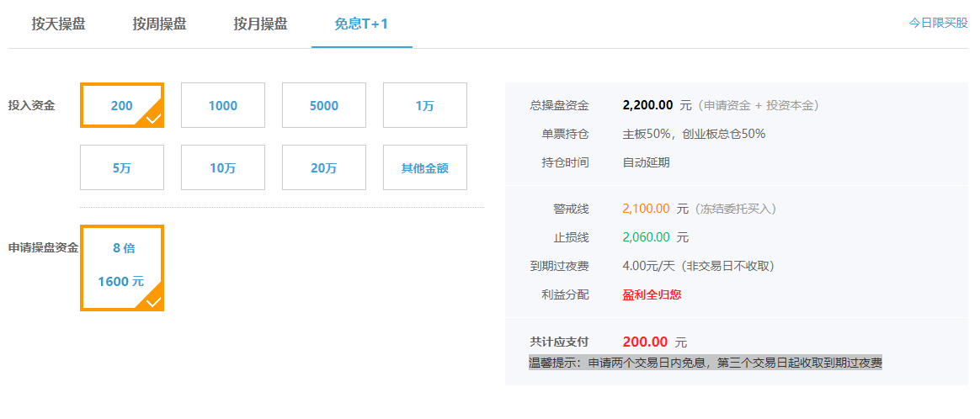Select the 8倍 1600元 leverage option

pos(122,268)
